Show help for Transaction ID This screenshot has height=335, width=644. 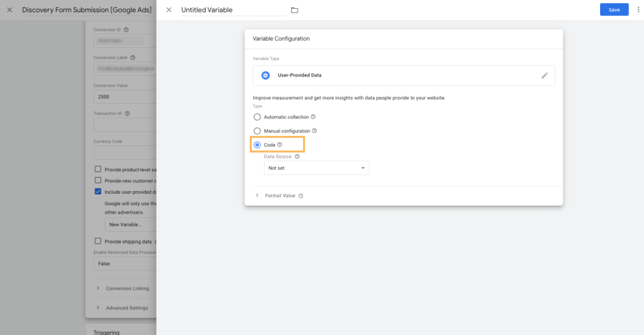[x=127, y=114]
